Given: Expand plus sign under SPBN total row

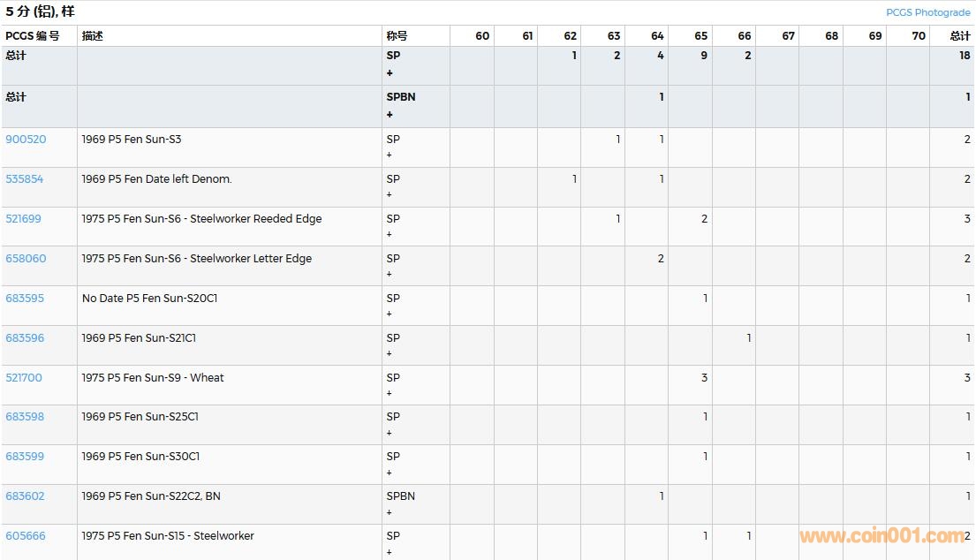Looking at the screenshot, I should [390, 115].
